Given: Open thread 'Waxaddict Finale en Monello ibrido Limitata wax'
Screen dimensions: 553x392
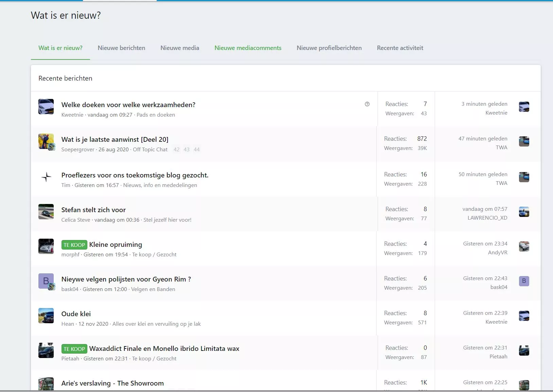Looking at the screenshot, I should tap(164, 348).
